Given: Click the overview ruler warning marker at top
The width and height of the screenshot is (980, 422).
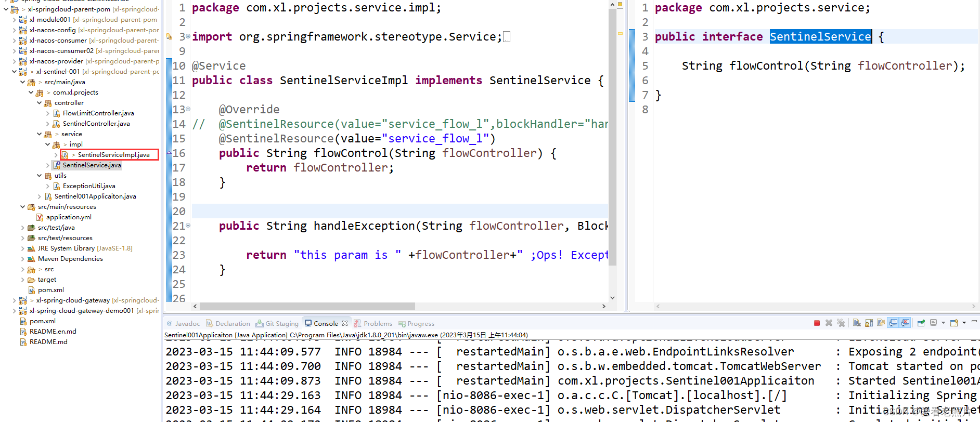Looking at the screenshot, I should pyautogui.click(x=620, y=4).
